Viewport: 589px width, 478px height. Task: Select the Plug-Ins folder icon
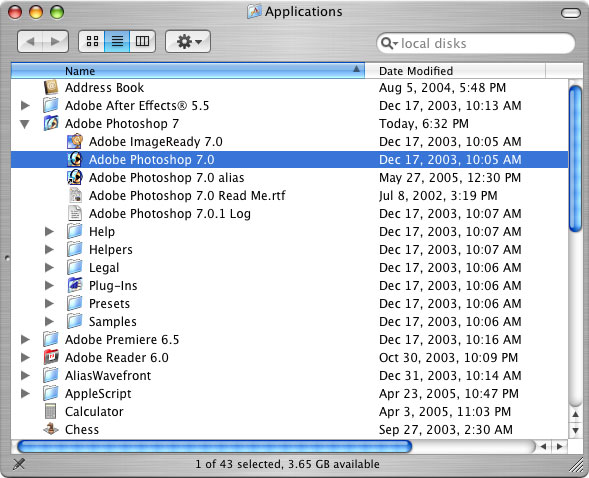coord(75,285)
